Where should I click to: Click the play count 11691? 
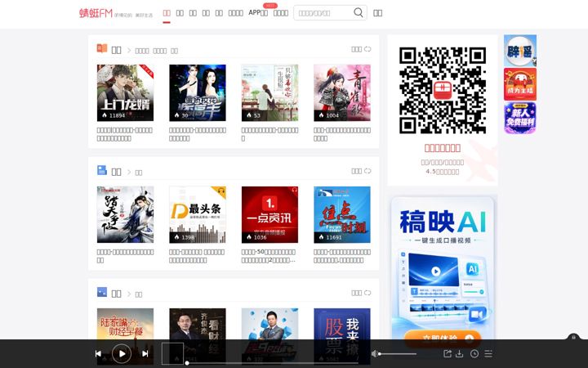pyautogui.click(x=334, y=237)
